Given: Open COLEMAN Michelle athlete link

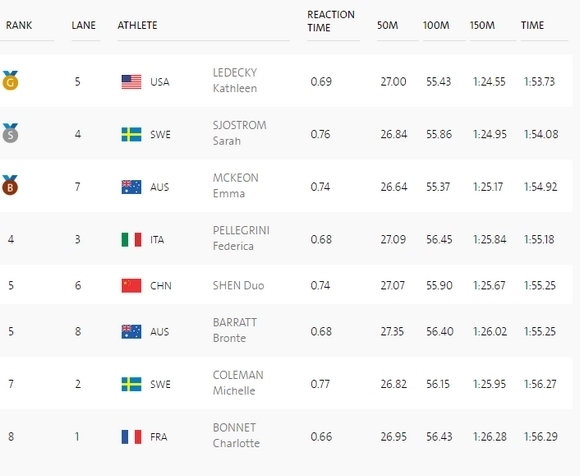Looking at the screenshot, I should [238, 383].
